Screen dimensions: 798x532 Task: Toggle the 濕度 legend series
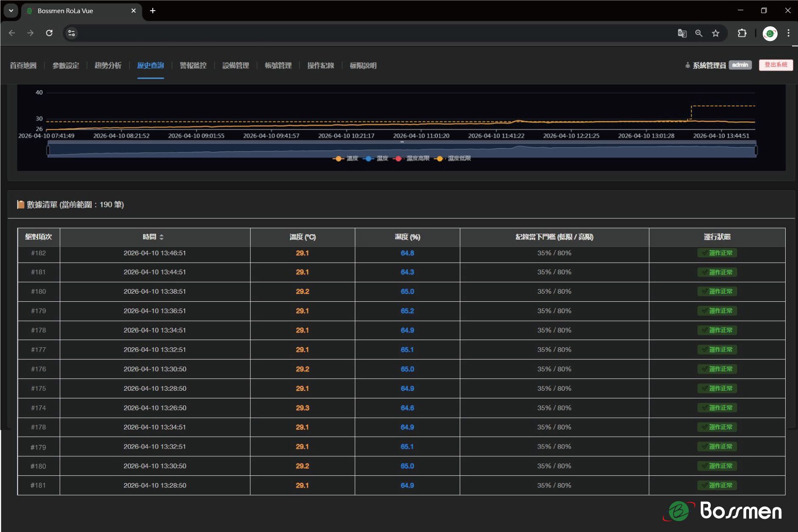(x=376, y=158)
